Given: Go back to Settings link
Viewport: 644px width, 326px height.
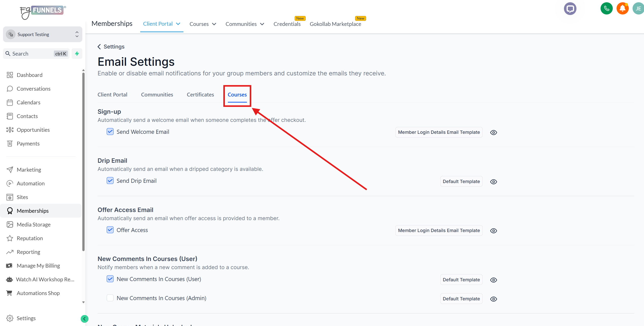Looking at the screenshot, I should pyautogui.click(x=111, y=47).
